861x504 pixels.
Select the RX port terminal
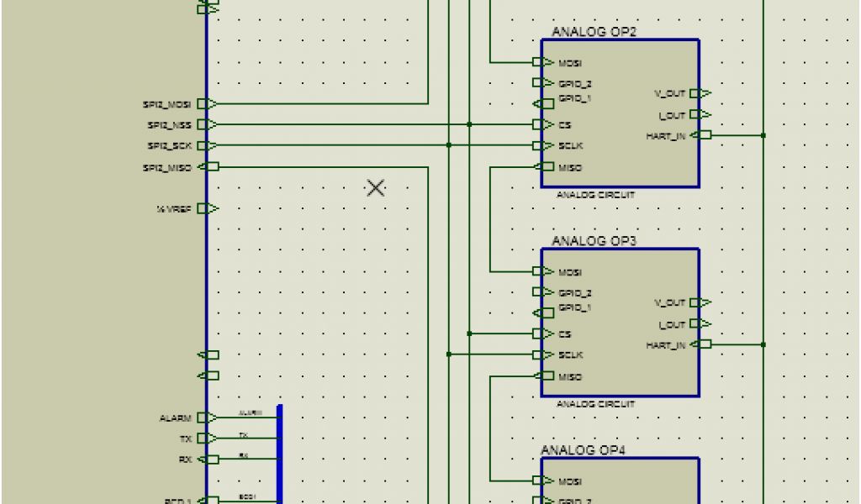click(207, 459)
